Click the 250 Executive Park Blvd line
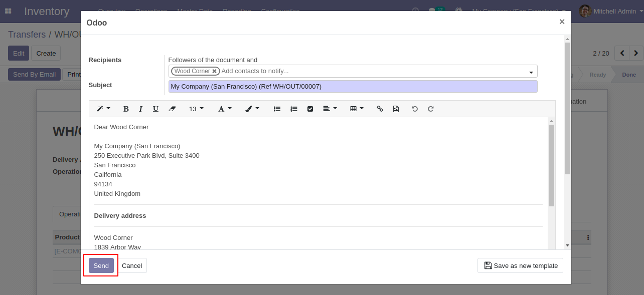 coord(147,156)
